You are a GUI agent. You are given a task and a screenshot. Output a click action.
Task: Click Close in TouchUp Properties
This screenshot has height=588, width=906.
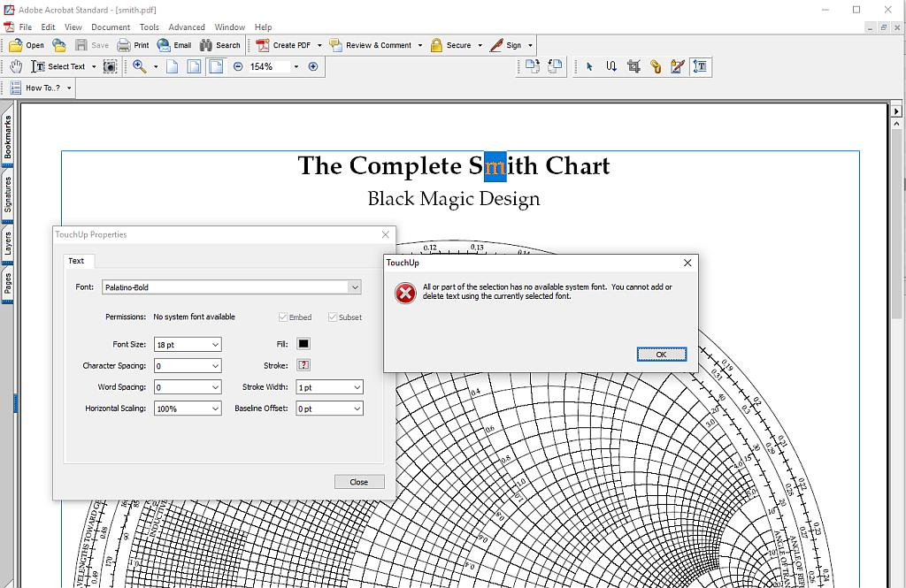point(359,482)
